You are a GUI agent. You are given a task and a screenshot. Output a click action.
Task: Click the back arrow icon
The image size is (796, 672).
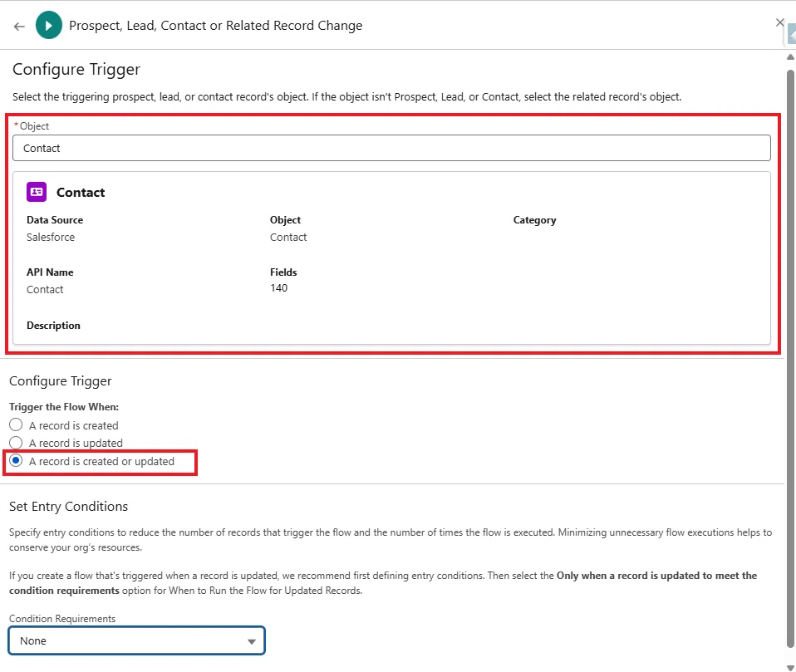click(19, 26)
